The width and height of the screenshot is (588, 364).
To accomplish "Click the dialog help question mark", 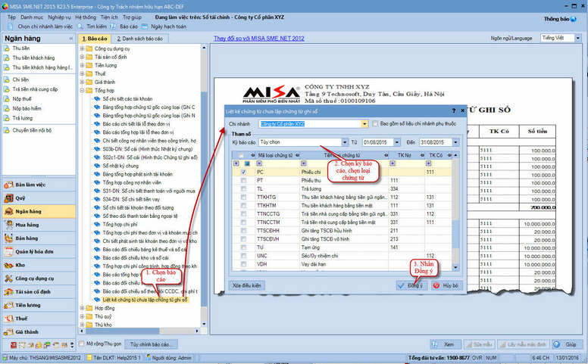I will click(x=454, y=110).
